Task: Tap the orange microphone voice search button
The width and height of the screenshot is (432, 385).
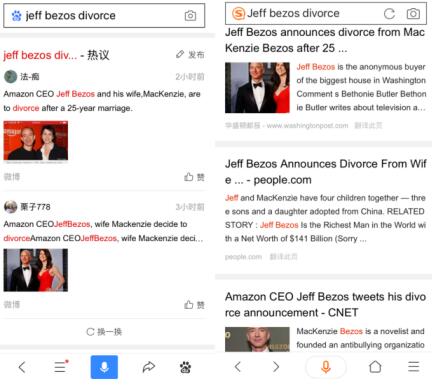Action: point(326,367)
